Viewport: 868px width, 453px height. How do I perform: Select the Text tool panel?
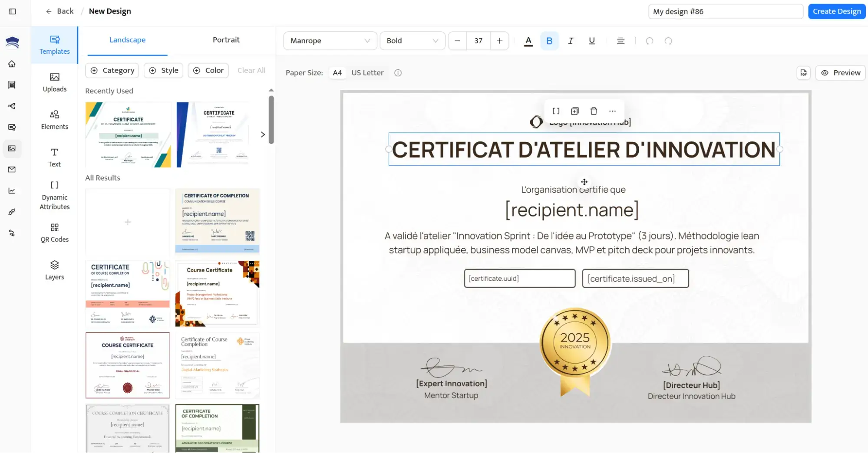pos(54,158)
